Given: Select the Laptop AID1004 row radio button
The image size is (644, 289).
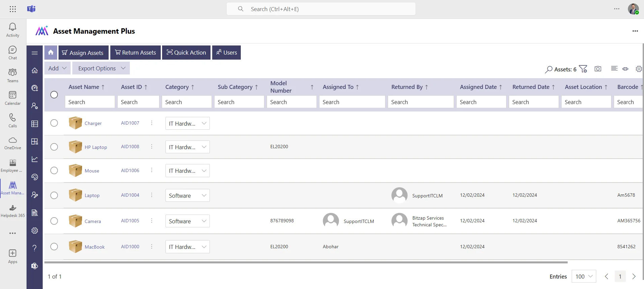Looking at the screenshot, I should coord(54,195).
